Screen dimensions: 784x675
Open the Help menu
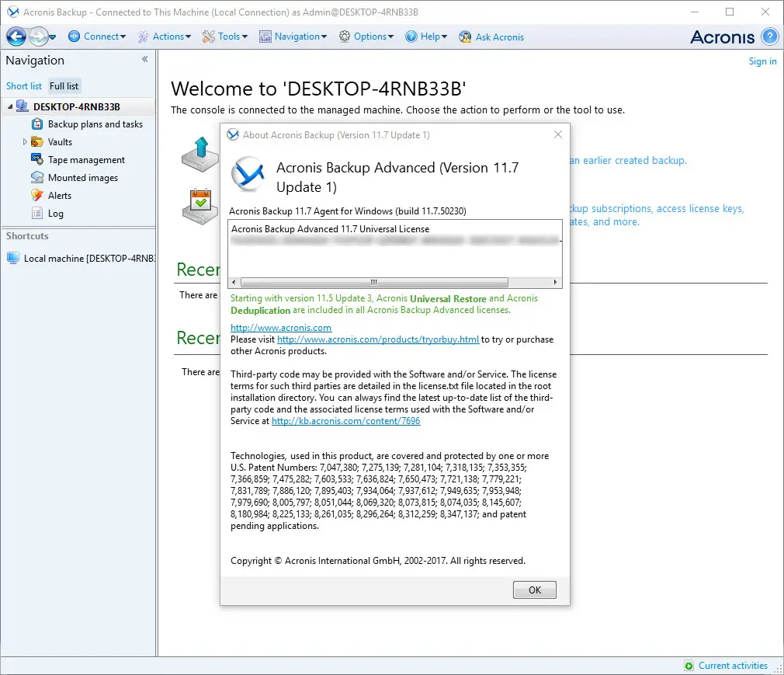[x=433, y=37]
